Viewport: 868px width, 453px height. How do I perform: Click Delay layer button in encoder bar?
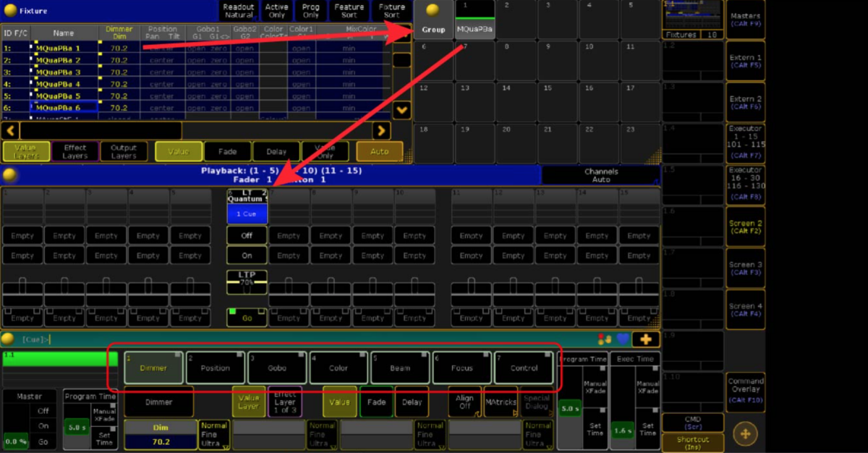coord(412,402)
